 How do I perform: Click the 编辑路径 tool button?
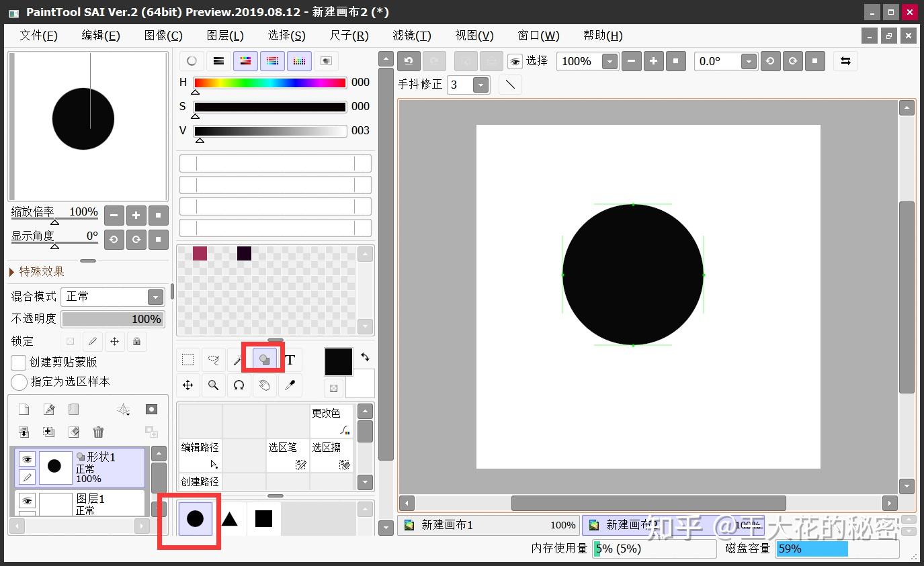click(x=200, y=455)
